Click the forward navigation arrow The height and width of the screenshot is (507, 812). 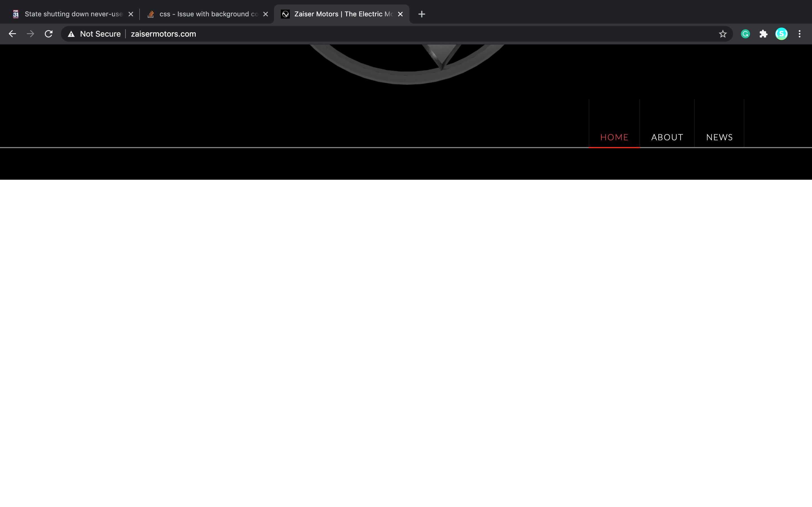point(30,34)
